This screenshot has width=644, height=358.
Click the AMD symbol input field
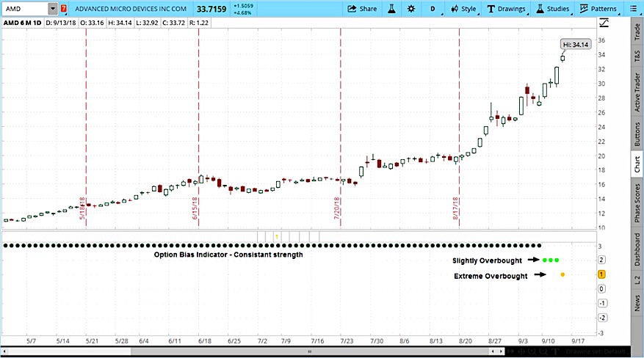[x=26, y=9]
